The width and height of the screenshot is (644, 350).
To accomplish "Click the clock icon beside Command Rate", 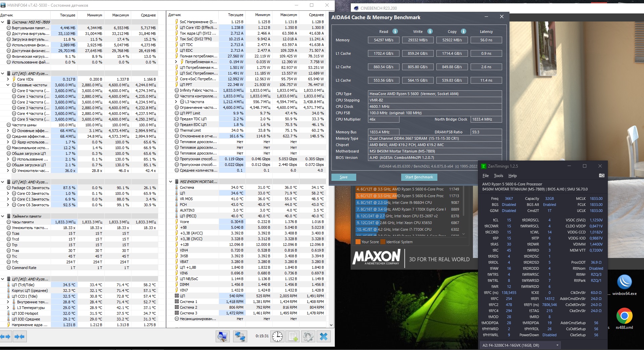I will tap(9, 268).
